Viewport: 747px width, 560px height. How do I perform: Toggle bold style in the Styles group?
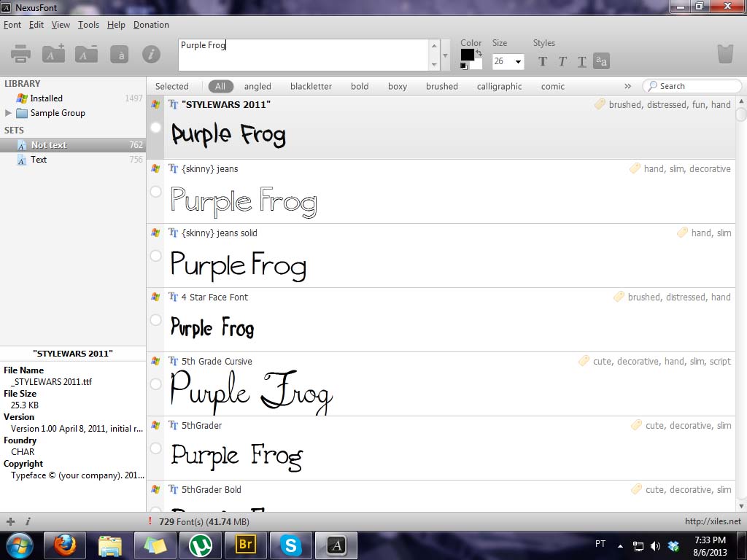(x=543, y=61)
